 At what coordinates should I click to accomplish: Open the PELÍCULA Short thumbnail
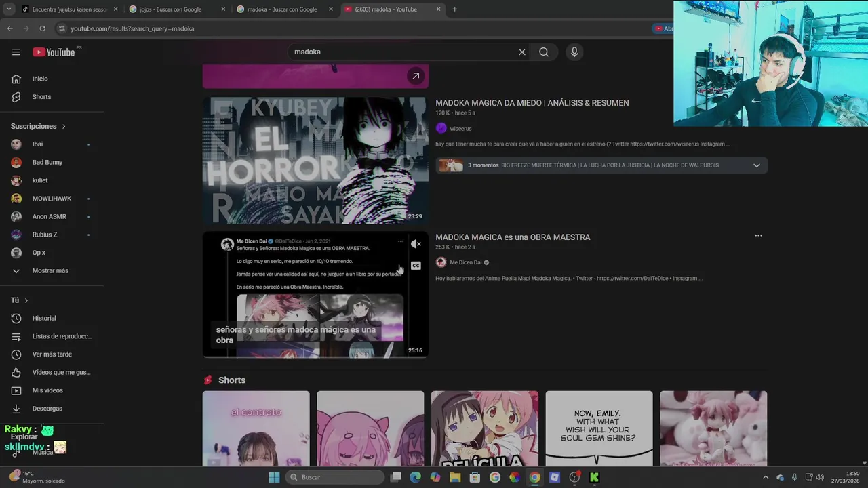[x=485, y=428]
